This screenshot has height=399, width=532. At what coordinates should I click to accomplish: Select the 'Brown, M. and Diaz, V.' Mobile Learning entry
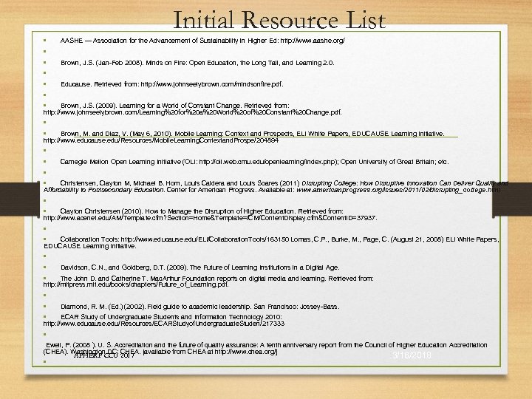coord(253,134)
